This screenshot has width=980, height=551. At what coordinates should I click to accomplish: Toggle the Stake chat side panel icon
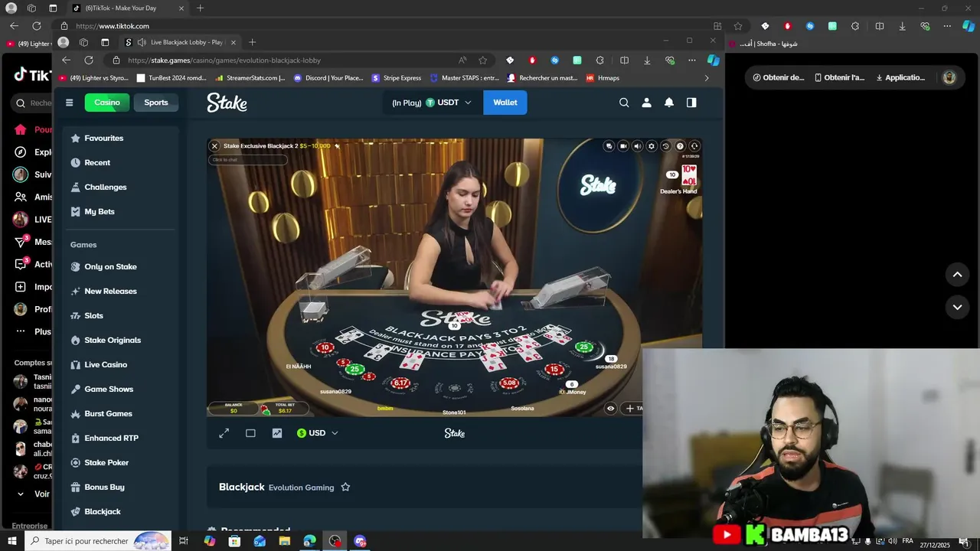pyautogui.click(x=691, y=103)
